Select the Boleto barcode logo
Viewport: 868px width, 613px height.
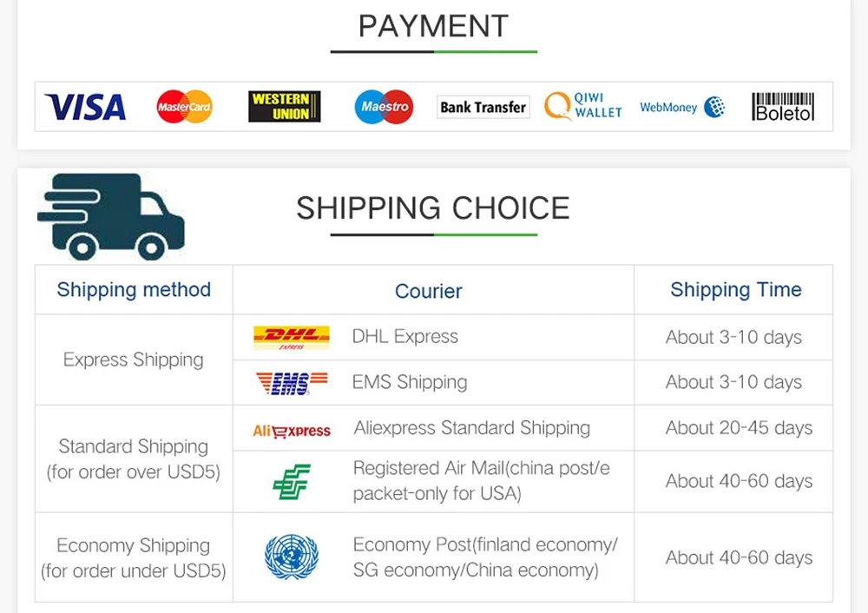tap(783, 106)
